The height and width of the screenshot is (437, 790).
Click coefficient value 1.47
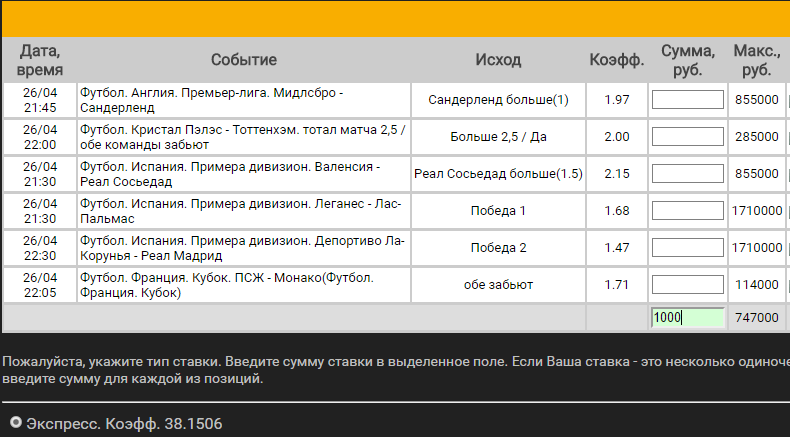coord(617,247)
